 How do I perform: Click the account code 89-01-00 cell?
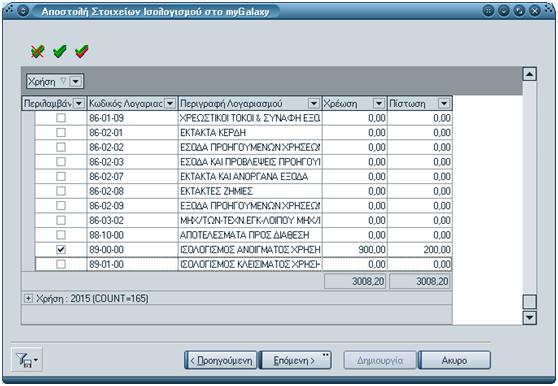coord(132,264)
